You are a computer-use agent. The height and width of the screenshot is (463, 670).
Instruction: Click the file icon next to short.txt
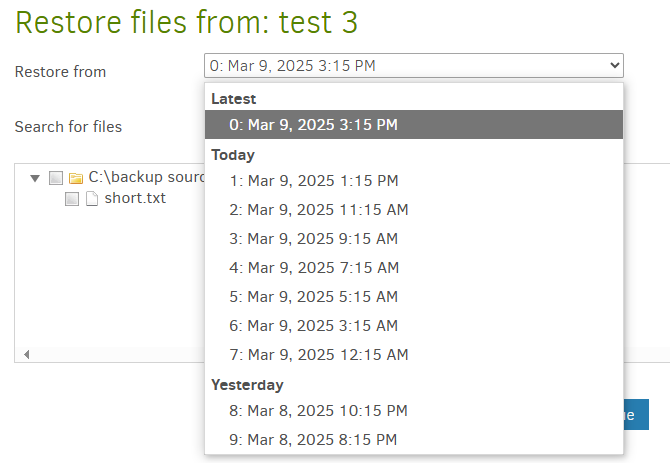coord(92,199)
